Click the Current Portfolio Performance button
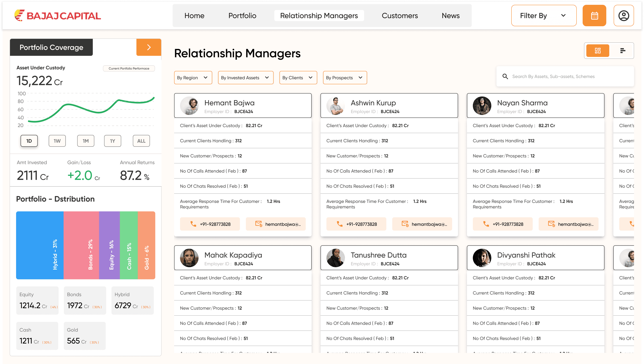Screen dimensions: 644x364 (129, 69)
